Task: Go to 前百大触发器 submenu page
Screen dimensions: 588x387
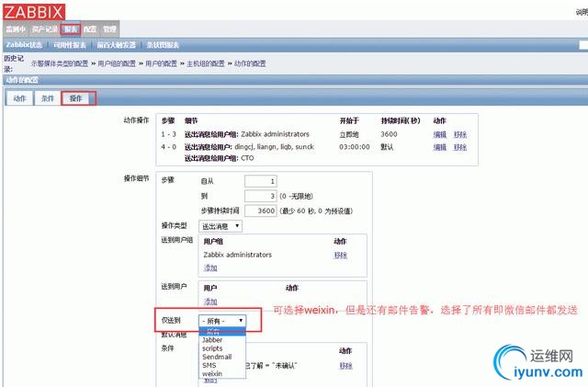Action: (x=117, y=45)
